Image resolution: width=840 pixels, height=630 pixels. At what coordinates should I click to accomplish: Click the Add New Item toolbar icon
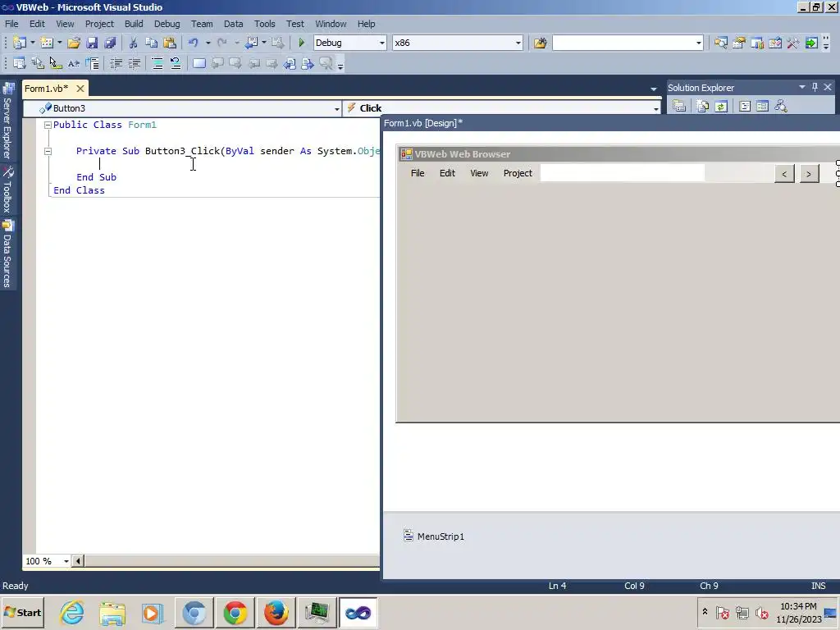click(47, 43)
